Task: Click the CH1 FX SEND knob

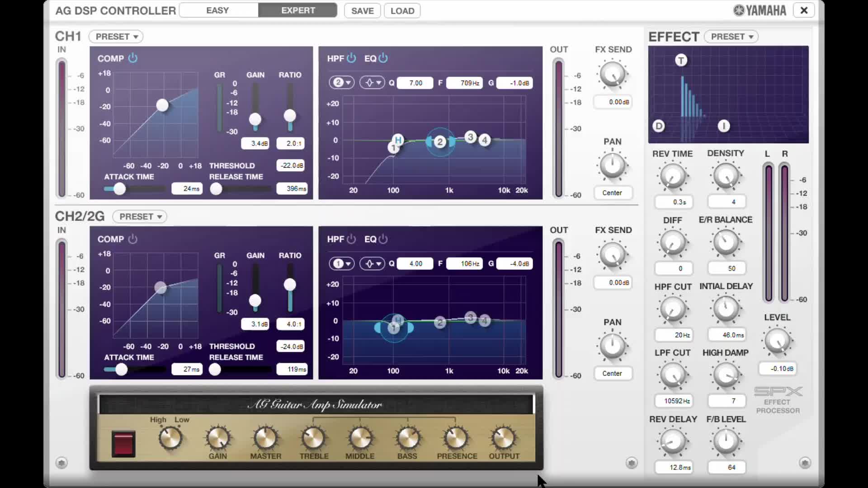Action: pyautogui.click(x=613, y=75)
